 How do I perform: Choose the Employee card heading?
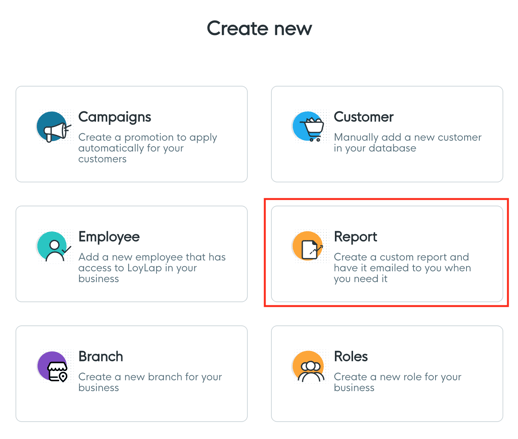(109, 237)
